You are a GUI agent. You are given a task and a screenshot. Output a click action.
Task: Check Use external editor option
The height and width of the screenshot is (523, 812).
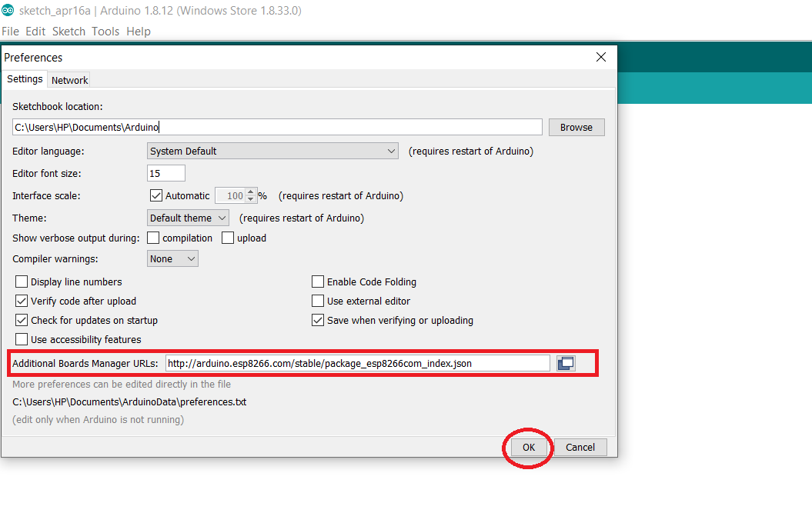click(317, 301)
